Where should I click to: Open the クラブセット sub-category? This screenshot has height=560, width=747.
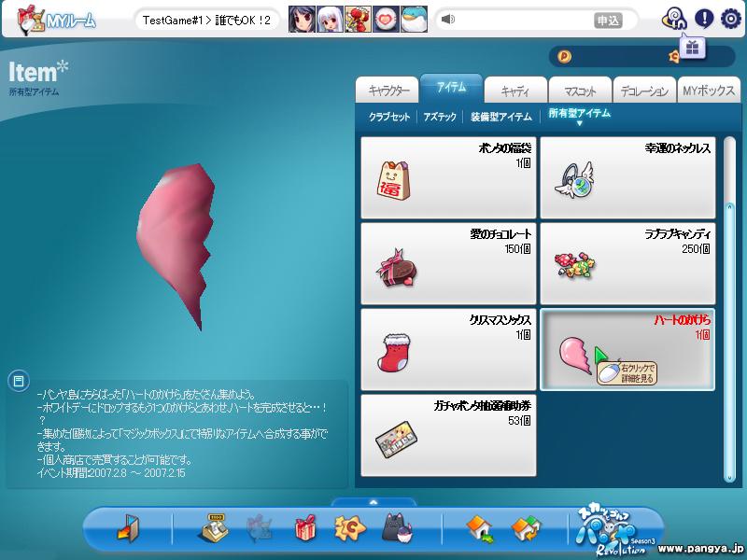[389, 117]
